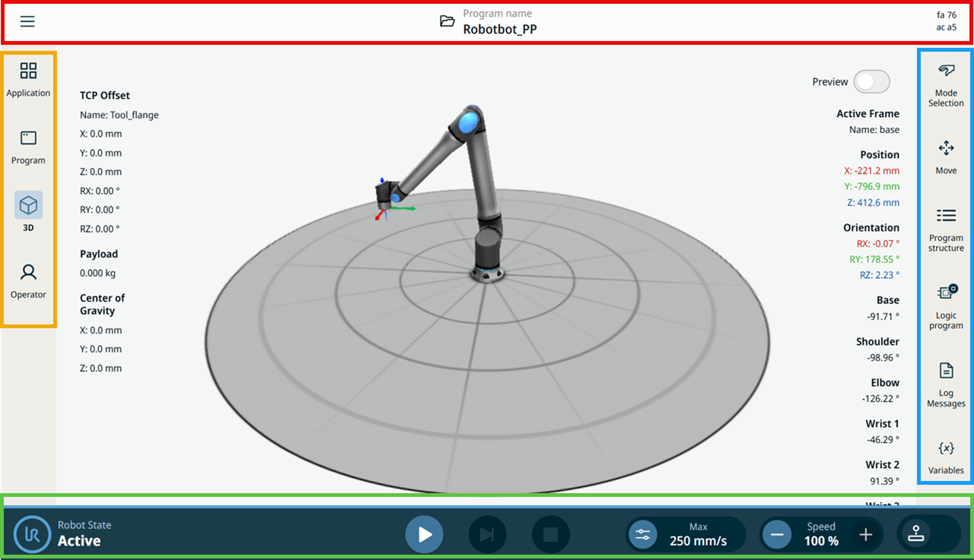Click the Play program button

click(425, 534)
